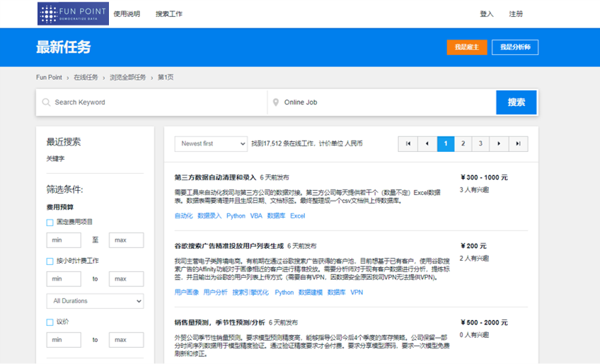Click the 我是分析师 button
The image size is (600, 364).
point(515,47)
